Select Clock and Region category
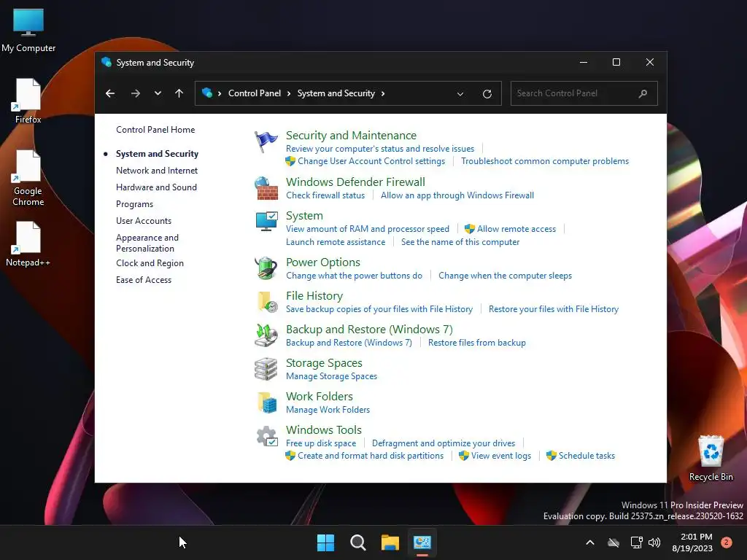747x560 pixels. point(150,262)
